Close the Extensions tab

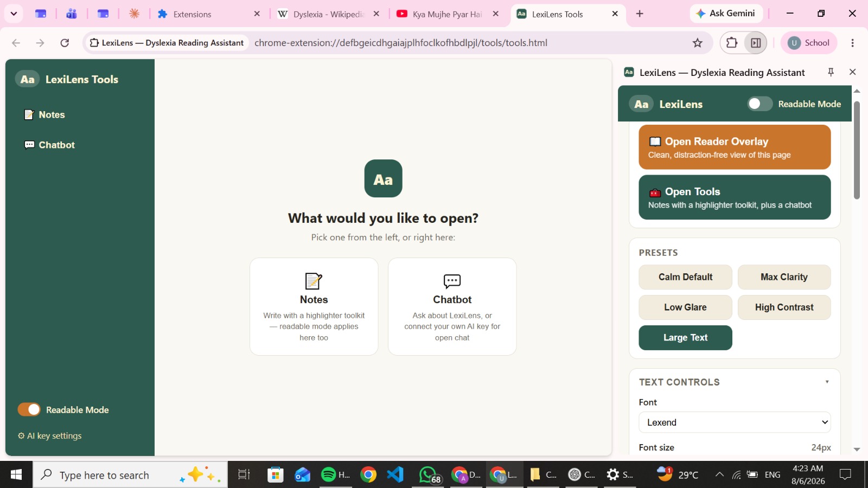click(x=257, y=14)
